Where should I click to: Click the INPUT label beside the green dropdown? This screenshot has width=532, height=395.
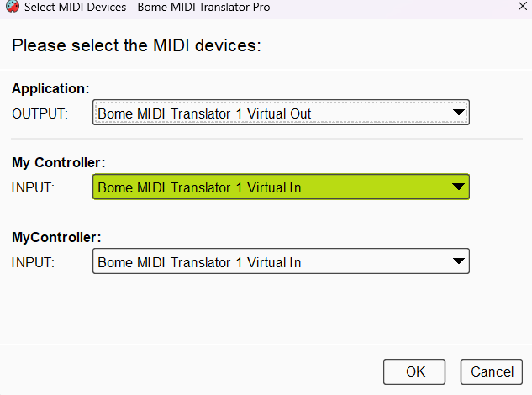(x=33, y=188)
